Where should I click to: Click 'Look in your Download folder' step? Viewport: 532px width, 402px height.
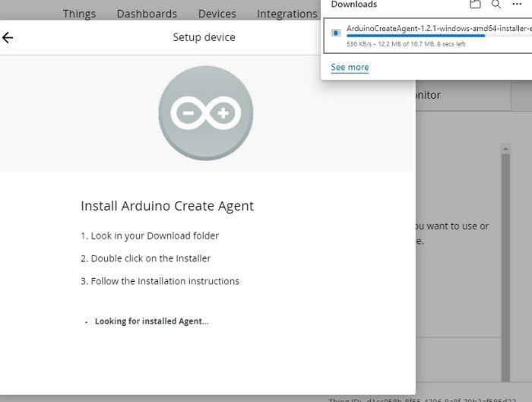coord(150,236)
